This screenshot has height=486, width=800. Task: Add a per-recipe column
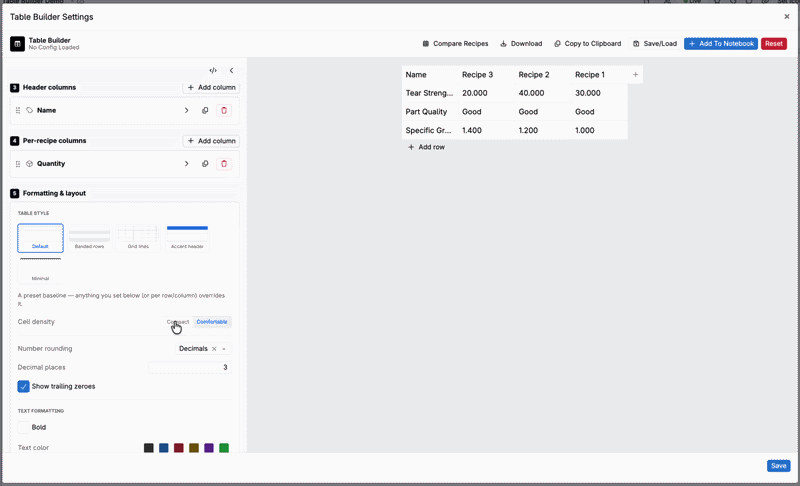[211, 141]
